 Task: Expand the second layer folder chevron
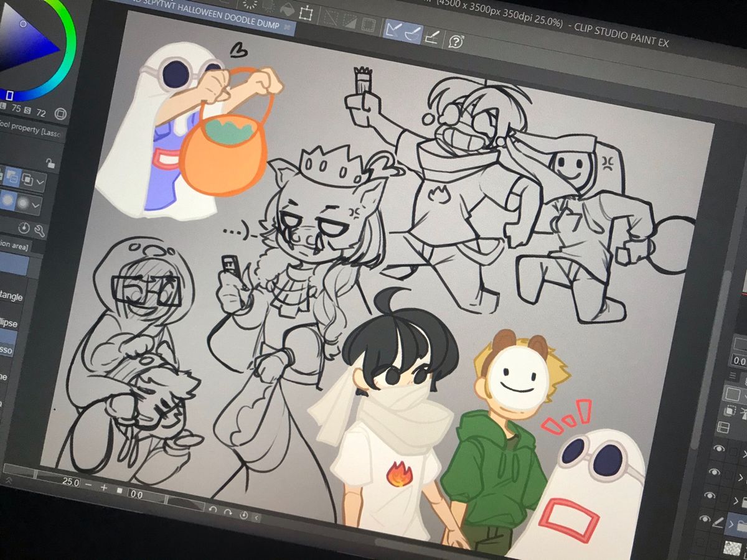coord(740,477)
